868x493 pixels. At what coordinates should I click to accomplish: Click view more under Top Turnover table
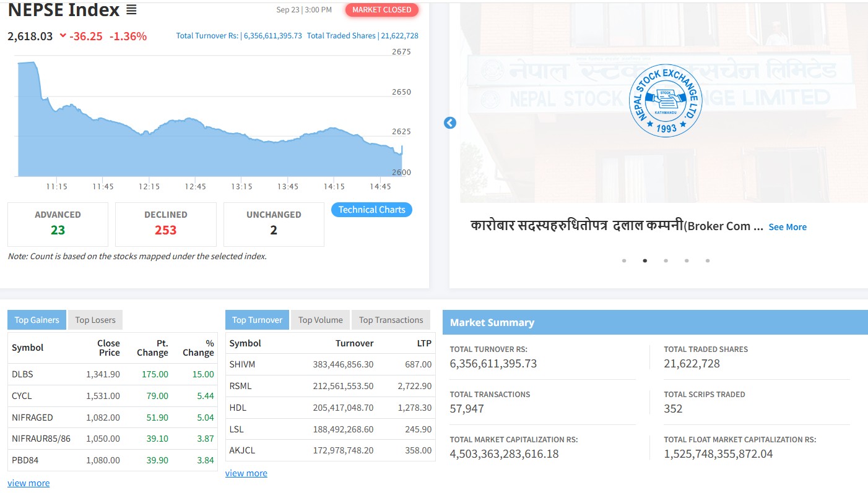(246, 473)
